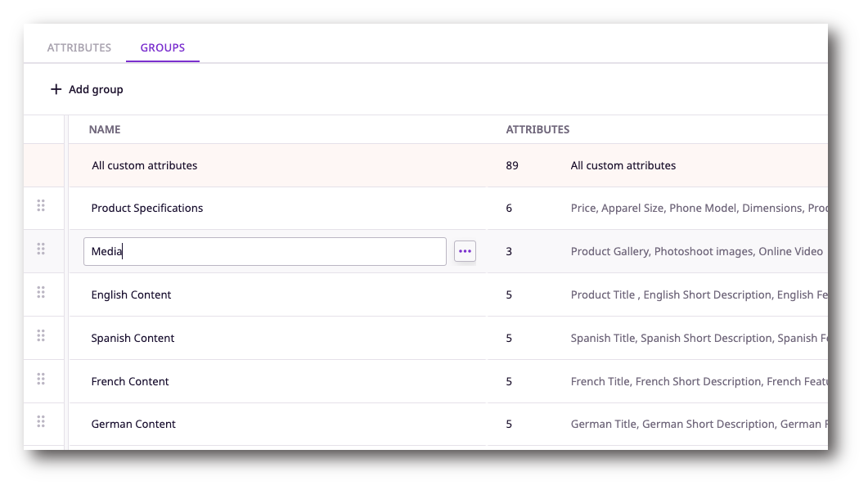Open the German Content group
The width and height of the screenshot is (868, 490).
click(x=133, y=424)
